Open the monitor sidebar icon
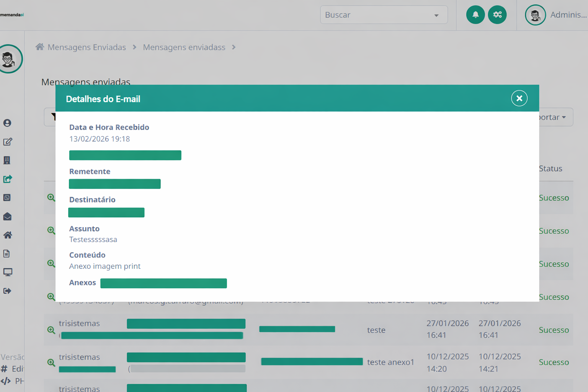This screenshot has height=392, width=588. tap(7, 272)
